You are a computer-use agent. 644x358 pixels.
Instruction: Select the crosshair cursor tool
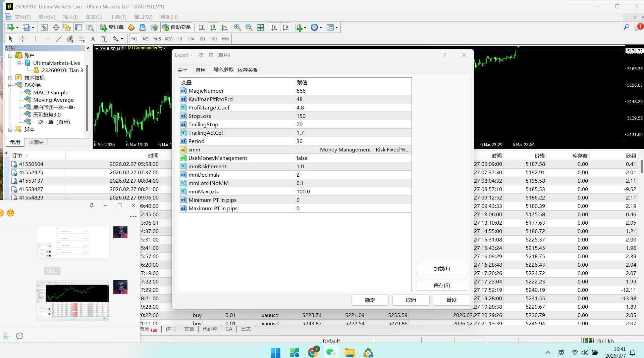[x=22, y=39]
